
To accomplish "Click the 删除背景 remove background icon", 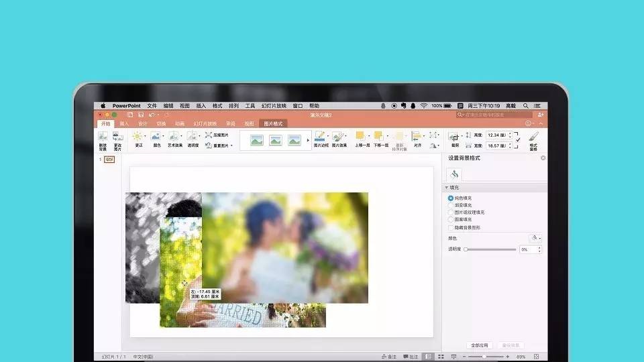I will tap(103, 137).
